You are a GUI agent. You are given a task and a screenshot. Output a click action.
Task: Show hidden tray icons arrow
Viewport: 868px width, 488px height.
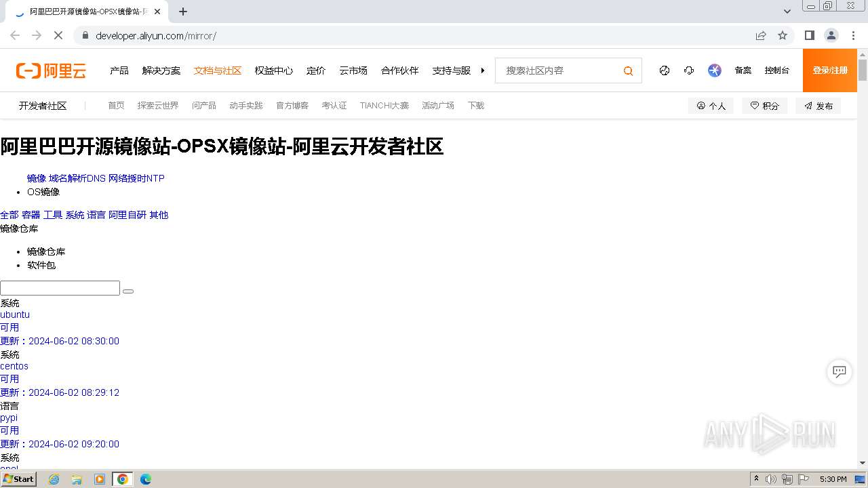tap(756, 479)
